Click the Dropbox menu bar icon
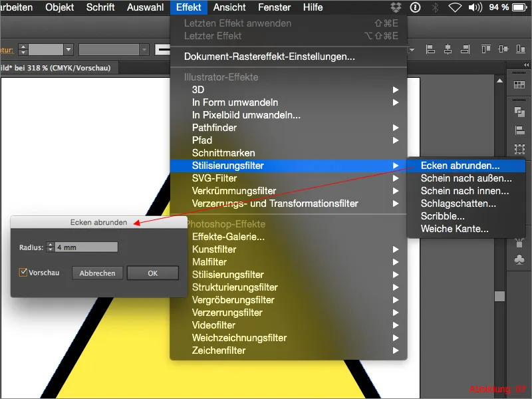This screenshot has height=399, width=532. 396,7
